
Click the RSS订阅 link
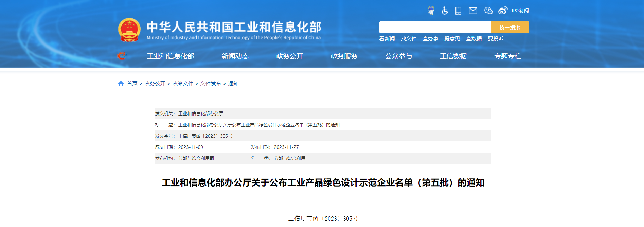pos(520,11)
